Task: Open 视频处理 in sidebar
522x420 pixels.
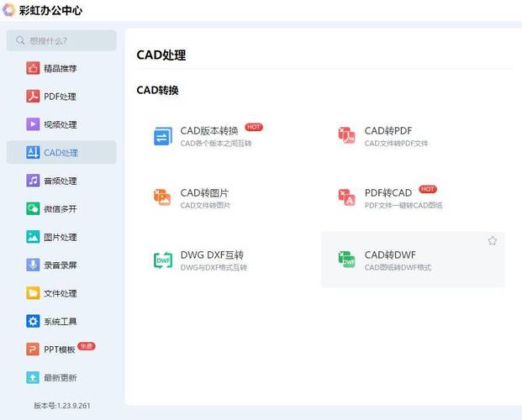Action: (x=60, y=124)
